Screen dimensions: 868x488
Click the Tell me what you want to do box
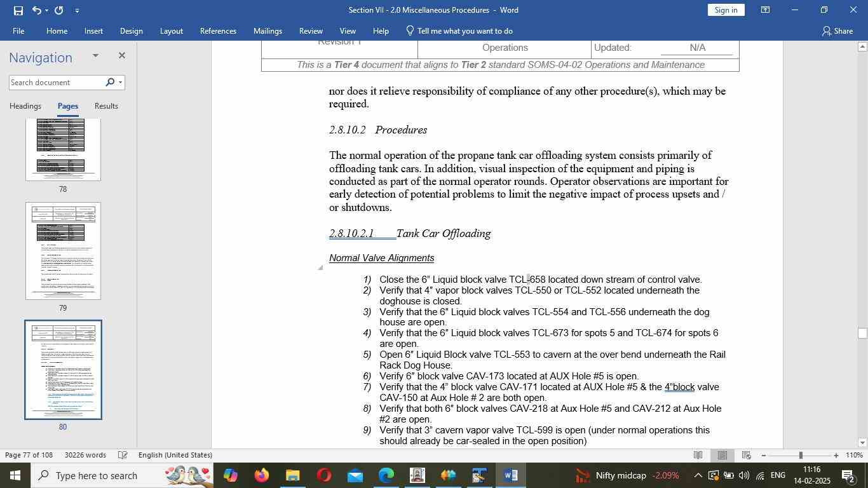coord(459,30)
